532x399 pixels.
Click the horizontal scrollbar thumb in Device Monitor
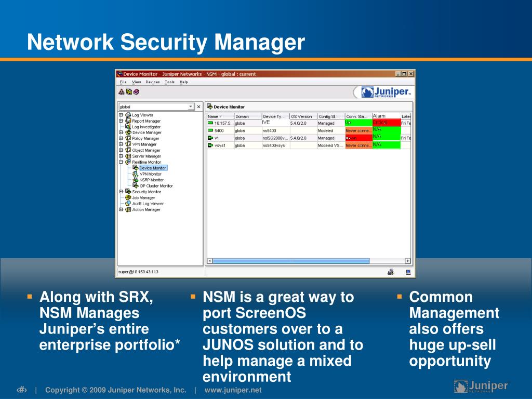(x=291, y=261)
